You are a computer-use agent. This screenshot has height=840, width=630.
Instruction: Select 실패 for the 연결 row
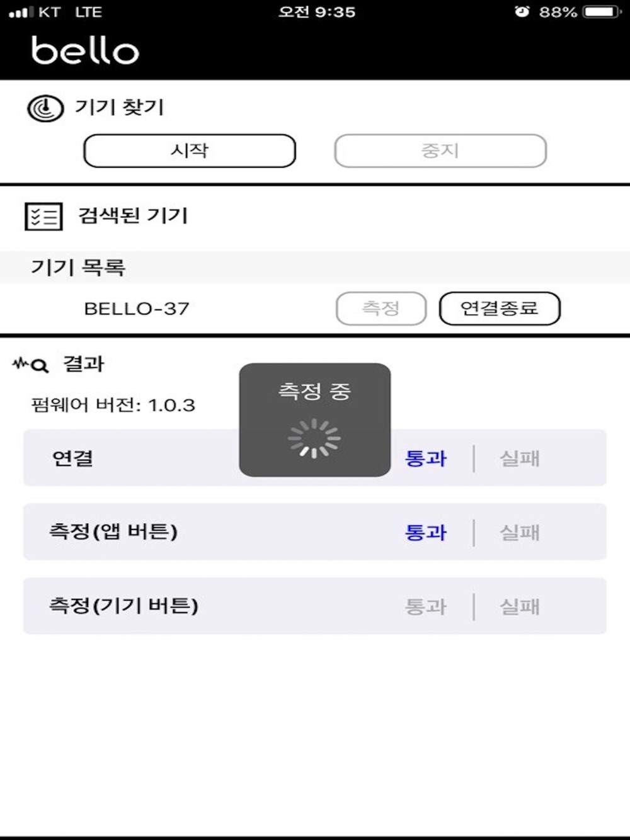[520, 458]
